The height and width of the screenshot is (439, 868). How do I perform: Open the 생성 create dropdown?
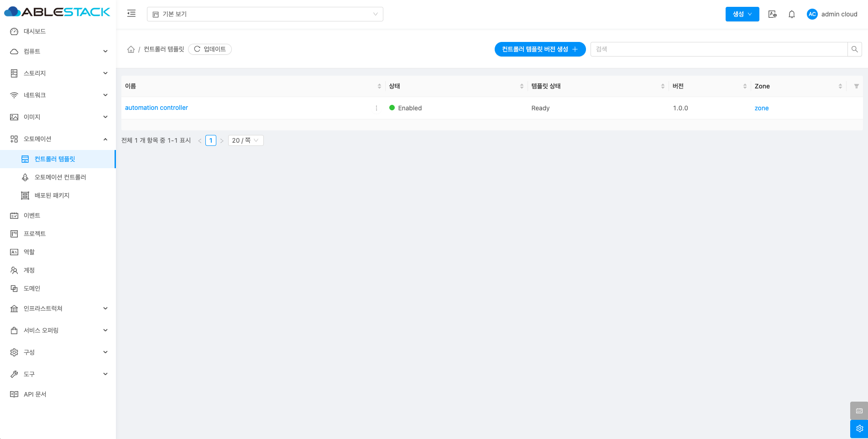click(x=742, y=14)
